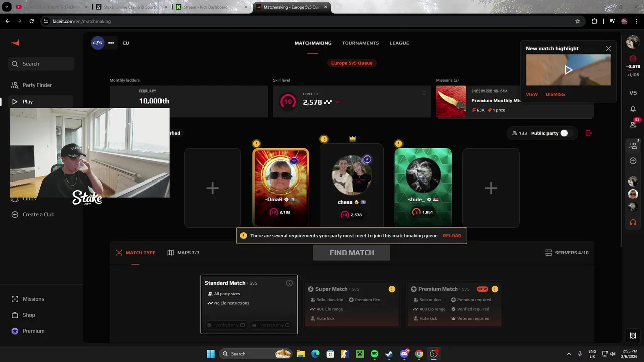Click the CS2 game selector icon

pyautogui.click(x=98, y=43)
